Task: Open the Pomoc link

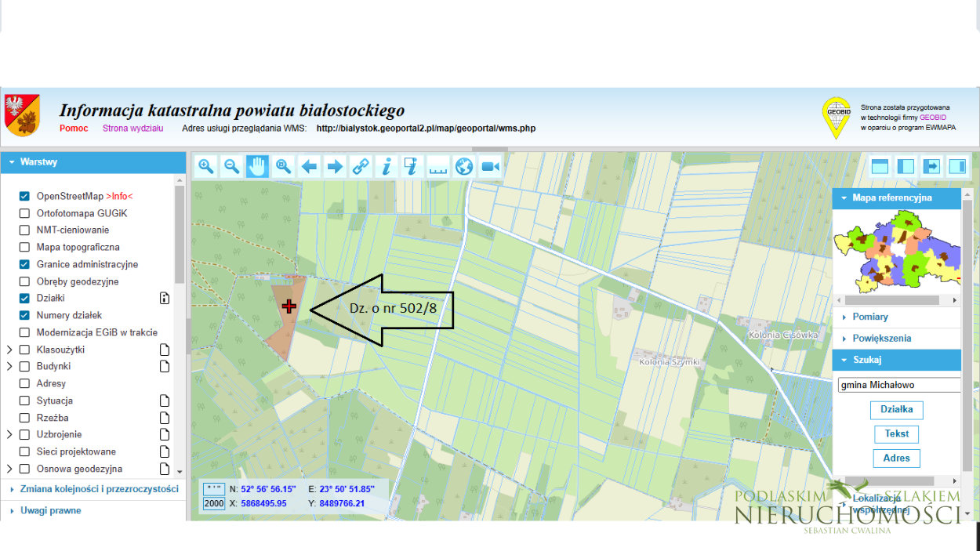Action: pyautogui.click(x=74, y=128)
